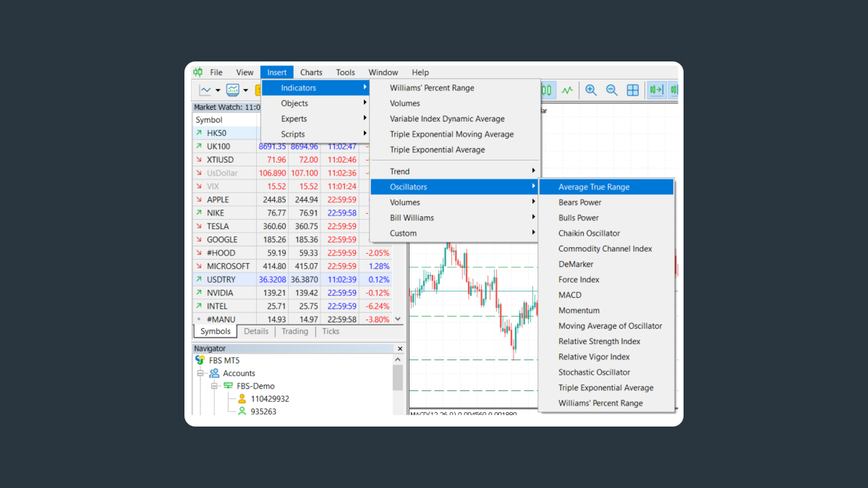Select Variable Index Dynamic Average
This screenshot has height=488, width=868.
pyautogui.click(x=455, y=119)
